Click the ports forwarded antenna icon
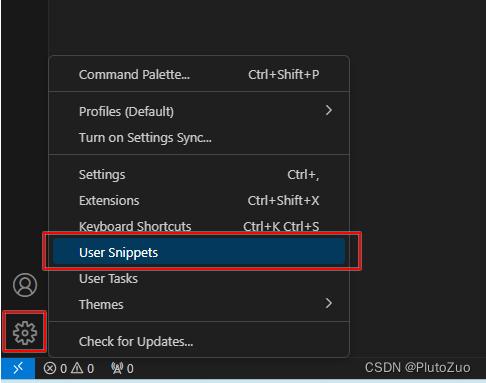The image size is (486, 383). coord(117,368)
